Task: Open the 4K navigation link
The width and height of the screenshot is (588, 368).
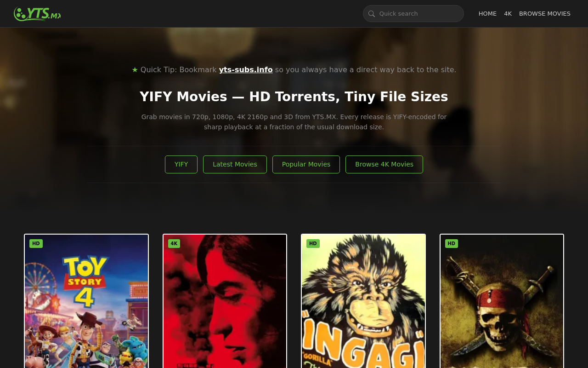Action: (508, 14)
